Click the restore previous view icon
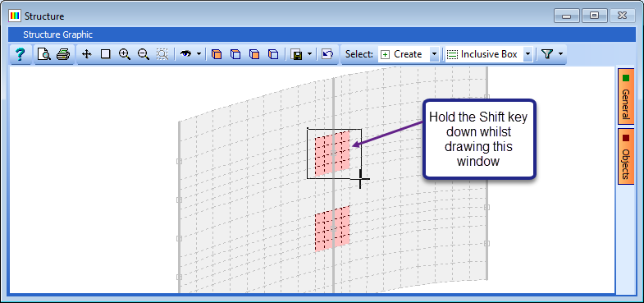 (x=327, y=54)
